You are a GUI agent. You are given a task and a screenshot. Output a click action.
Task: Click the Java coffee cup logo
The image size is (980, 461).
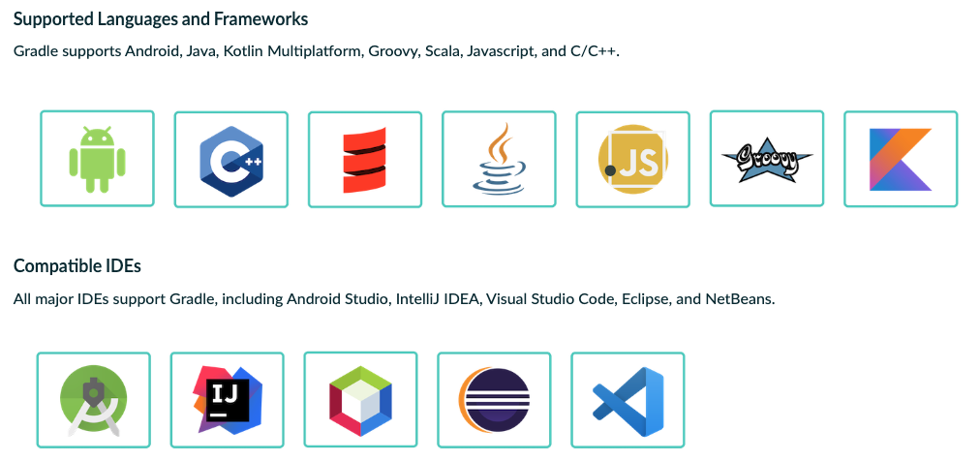point(499,159)
